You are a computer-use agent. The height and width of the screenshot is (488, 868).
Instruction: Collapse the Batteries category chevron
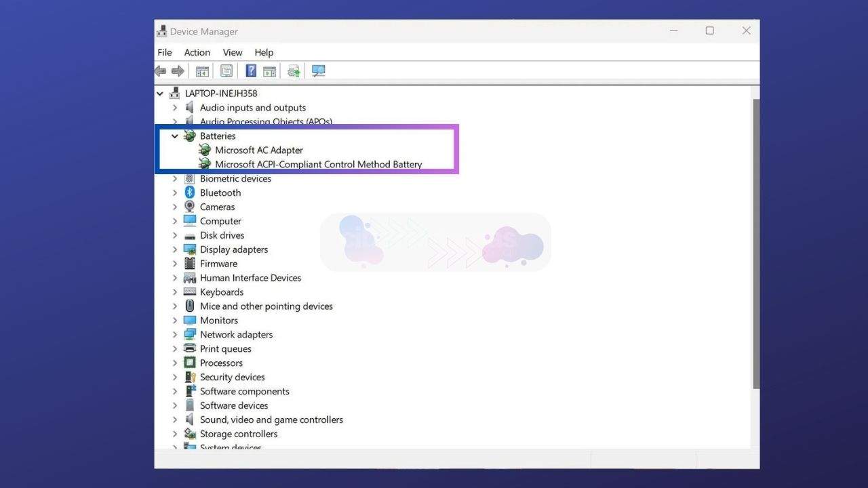click(x=174, y=136)
